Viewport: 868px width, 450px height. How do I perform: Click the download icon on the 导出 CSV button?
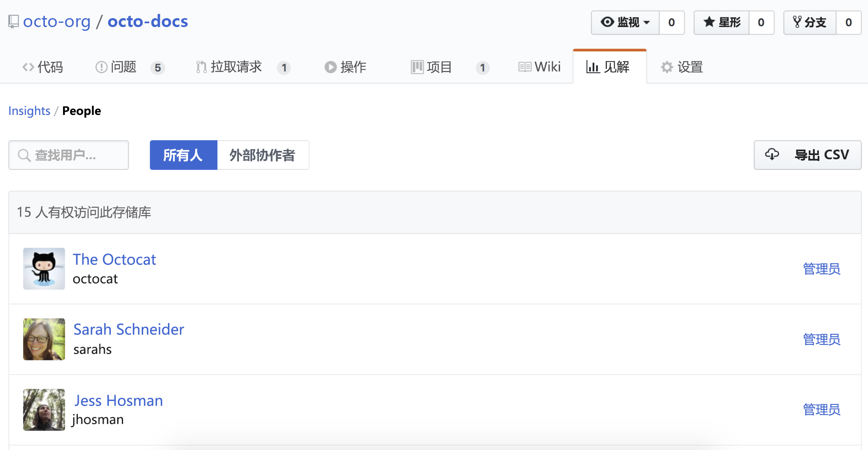[772, 155]
